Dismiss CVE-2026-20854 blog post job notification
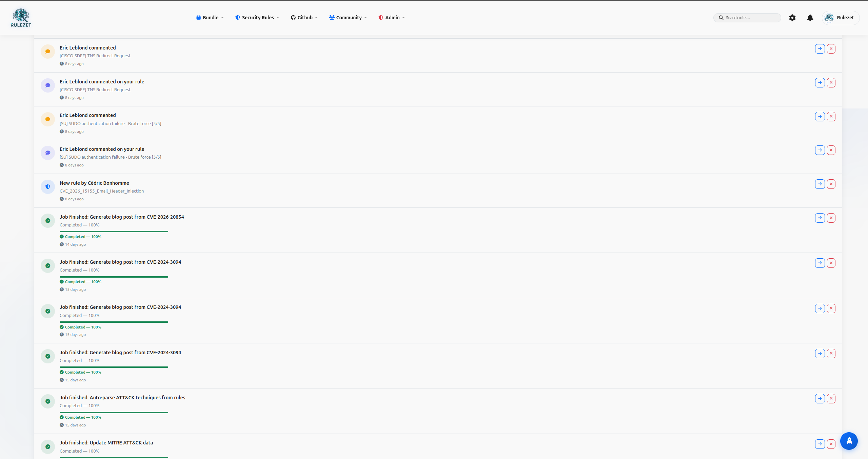 coord(831,218)
